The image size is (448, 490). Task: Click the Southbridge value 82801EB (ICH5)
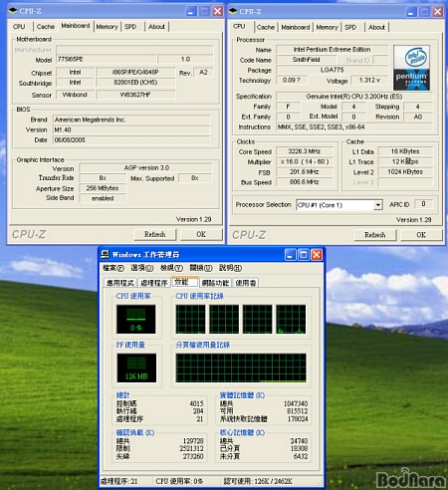coord(135,83)
